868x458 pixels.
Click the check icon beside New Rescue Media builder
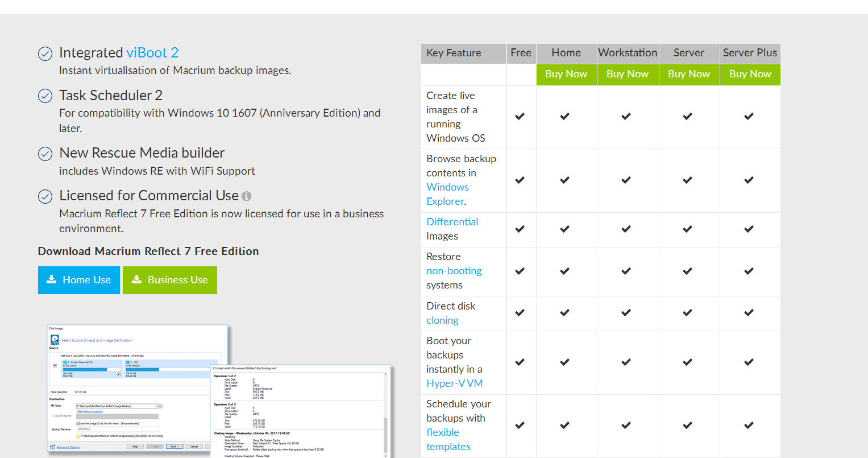[45, 154]
